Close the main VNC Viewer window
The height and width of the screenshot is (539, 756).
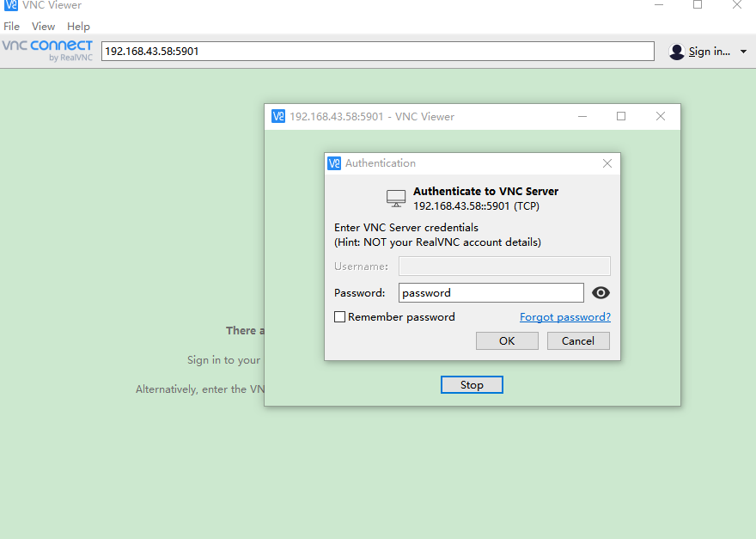[737, 5]
